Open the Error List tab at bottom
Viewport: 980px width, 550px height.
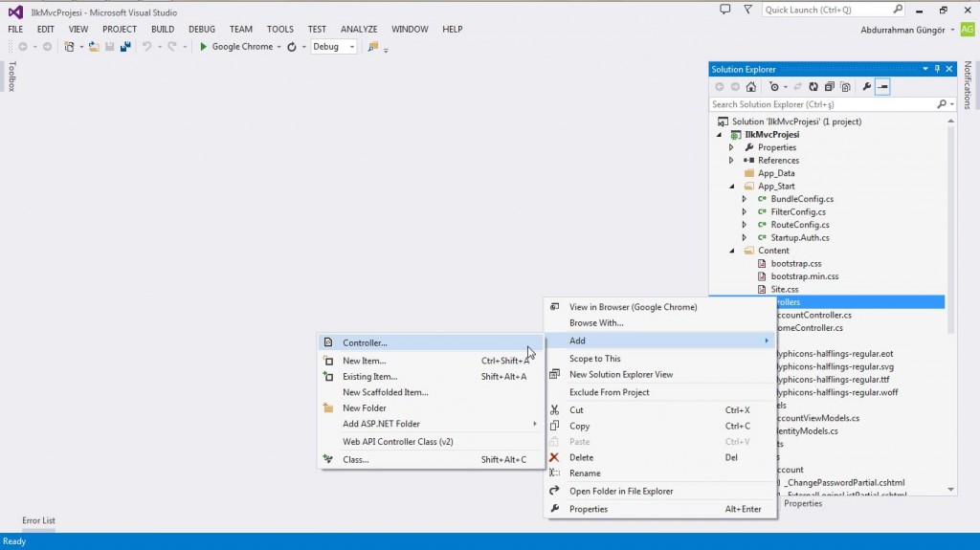click(x=38, y=521)
